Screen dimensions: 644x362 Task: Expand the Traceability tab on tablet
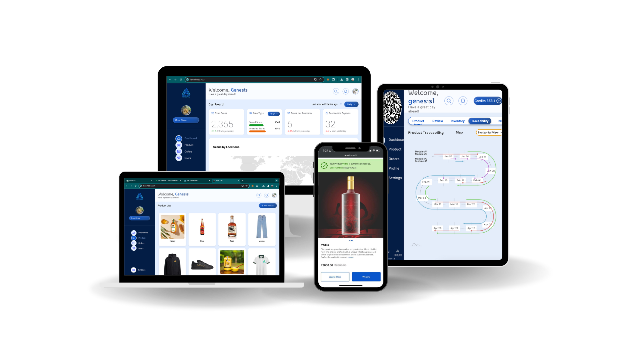(x=479, y=121)
